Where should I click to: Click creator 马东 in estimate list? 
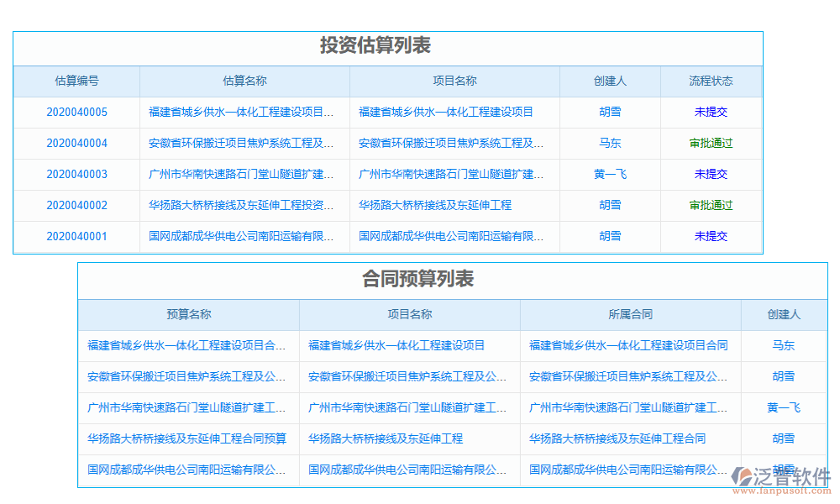pos(611,143)
